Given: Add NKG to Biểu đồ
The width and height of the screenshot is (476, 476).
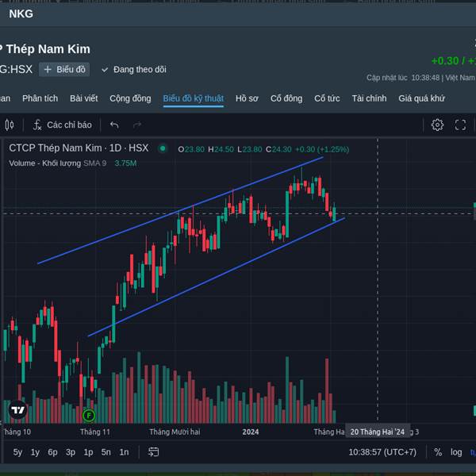Looking at the screenshot, I should [x=64, y=70].
